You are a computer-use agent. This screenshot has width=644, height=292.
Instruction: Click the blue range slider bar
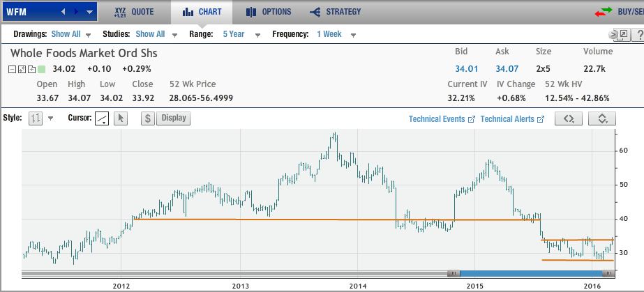531,273
